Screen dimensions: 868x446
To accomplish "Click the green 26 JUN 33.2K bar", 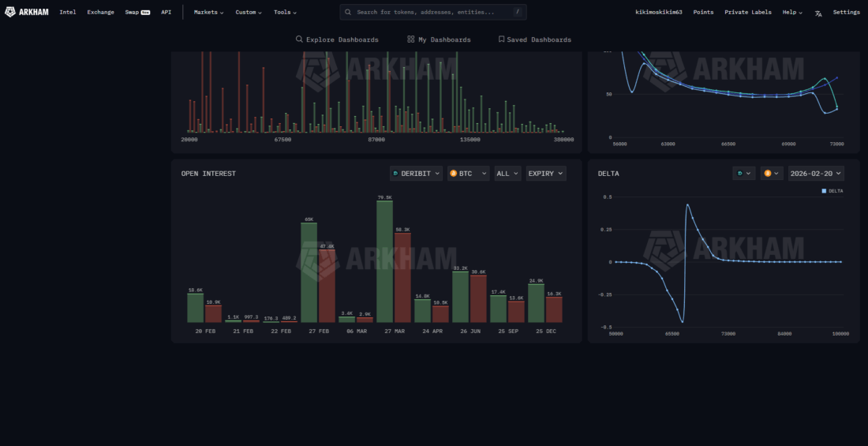I will click(461, 297).
